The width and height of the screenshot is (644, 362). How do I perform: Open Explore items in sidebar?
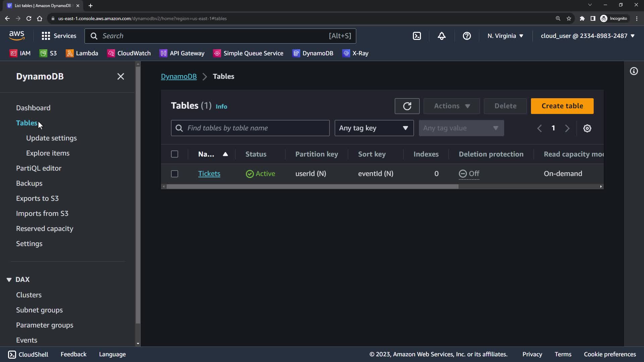tap(48, 153)
